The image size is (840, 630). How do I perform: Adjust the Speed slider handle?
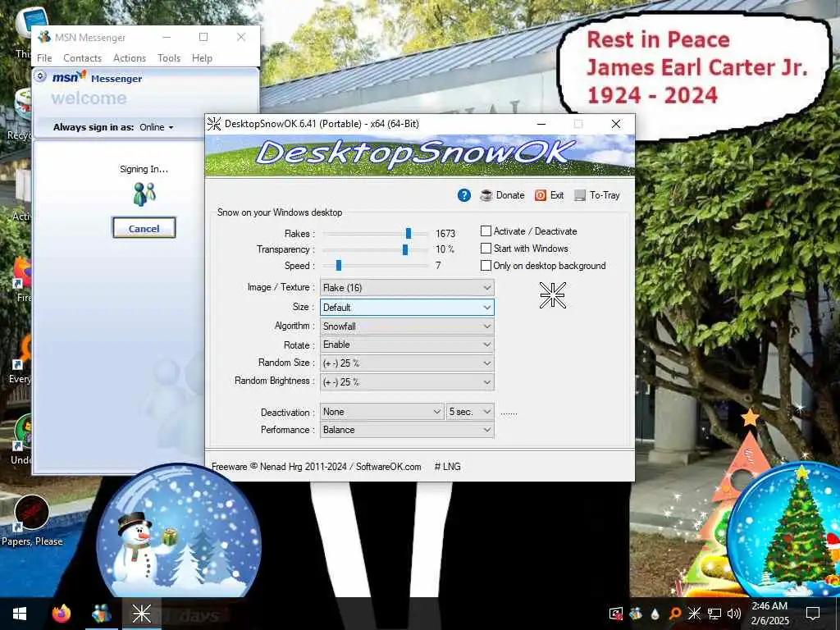[x=339, y=266]
